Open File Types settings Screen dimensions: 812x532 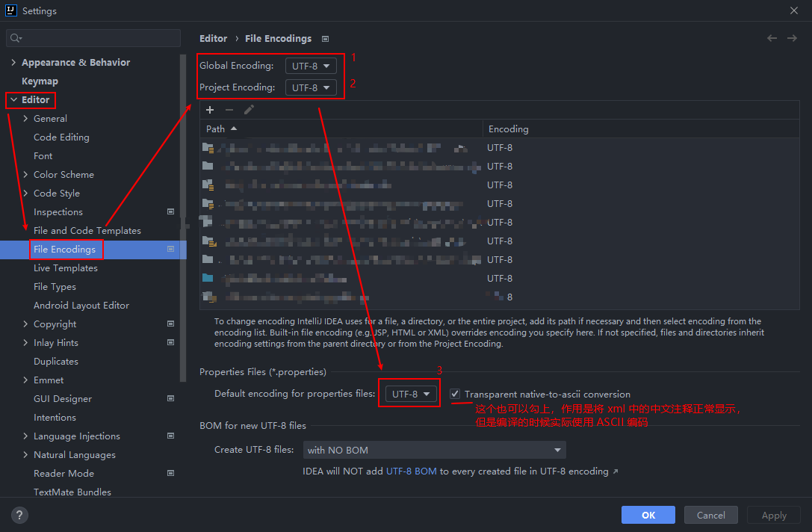55,286
